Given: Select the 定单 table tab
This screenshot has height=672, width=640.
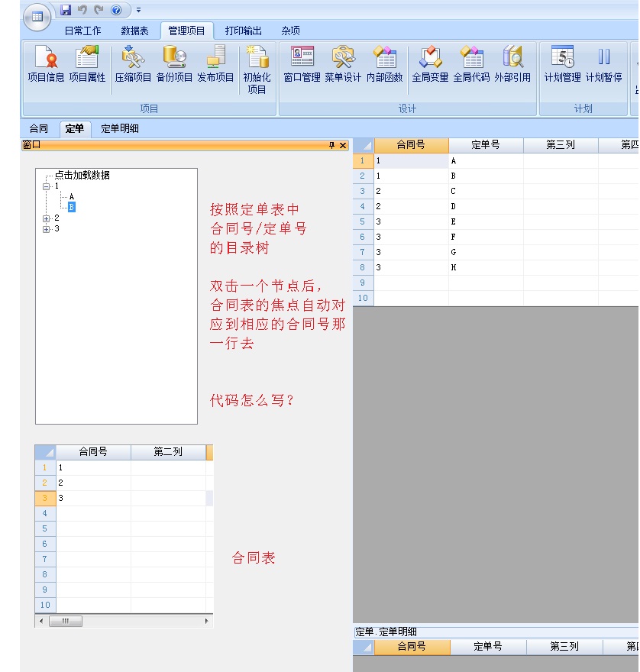Looking at the screenshot, I should coord(75,128).
